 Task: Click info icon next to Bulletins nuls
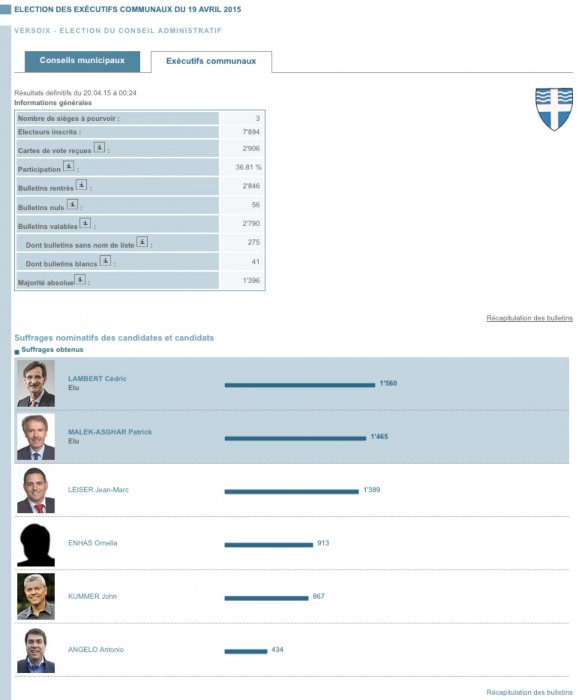click(72, 204)
